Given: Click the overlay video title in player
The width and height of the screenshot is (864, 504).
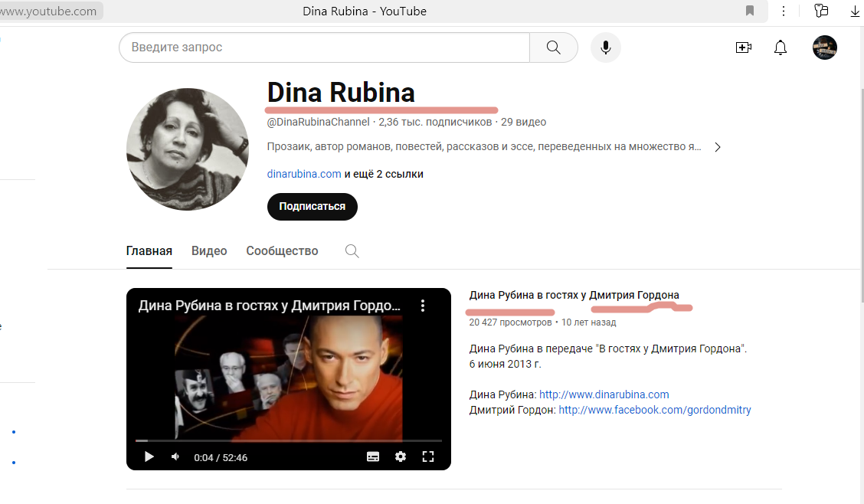Looking at the screenshot, I should pyautogui.click(x=270, y=306).
